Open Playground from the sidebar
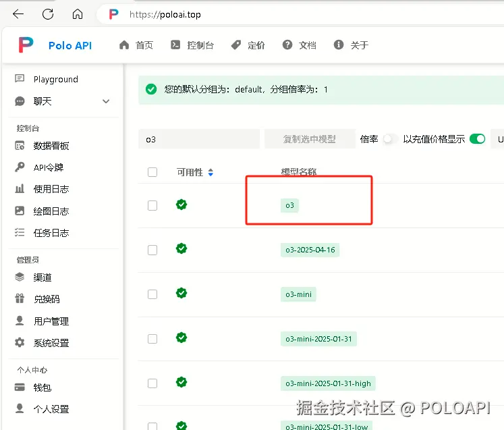The image size is (504, 430). (55, 79)
